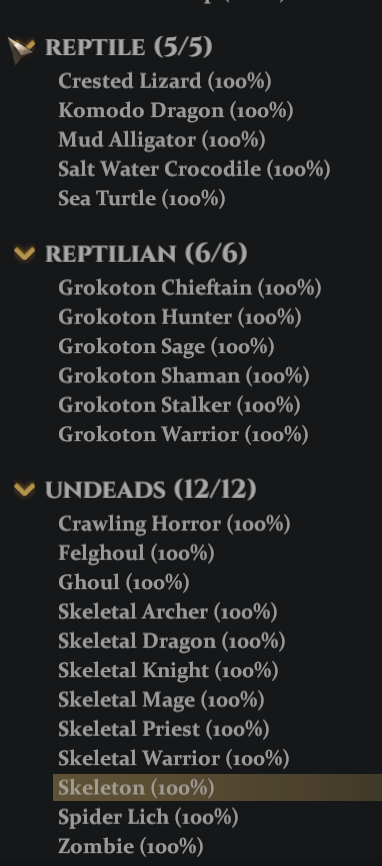This screenshot has width=382, height=866.
Task: Select the Sea Turtle entry
Action: tap(142, 198)
